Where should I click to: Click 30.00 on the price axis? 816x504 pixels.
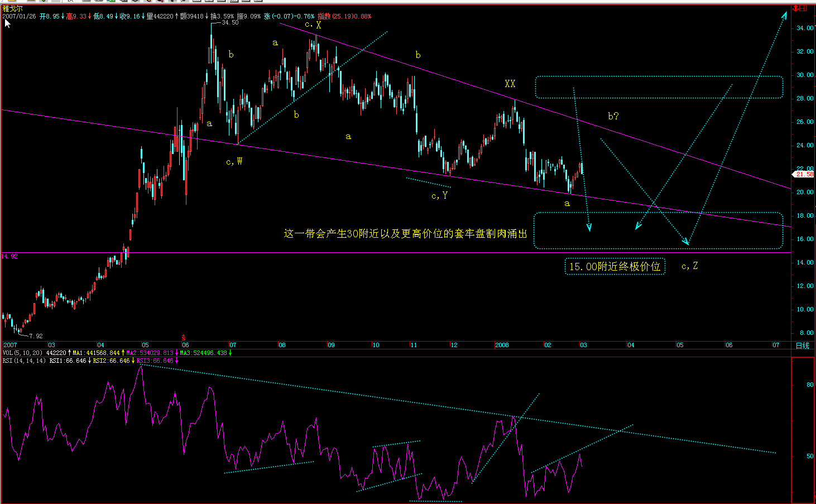pyautogui.click(x=805, y=75)
